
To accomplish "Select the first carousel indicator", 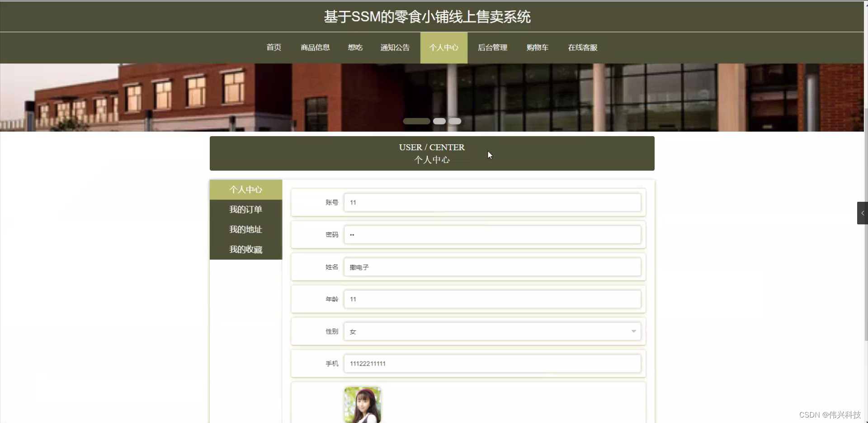I will tap(416, 121).
